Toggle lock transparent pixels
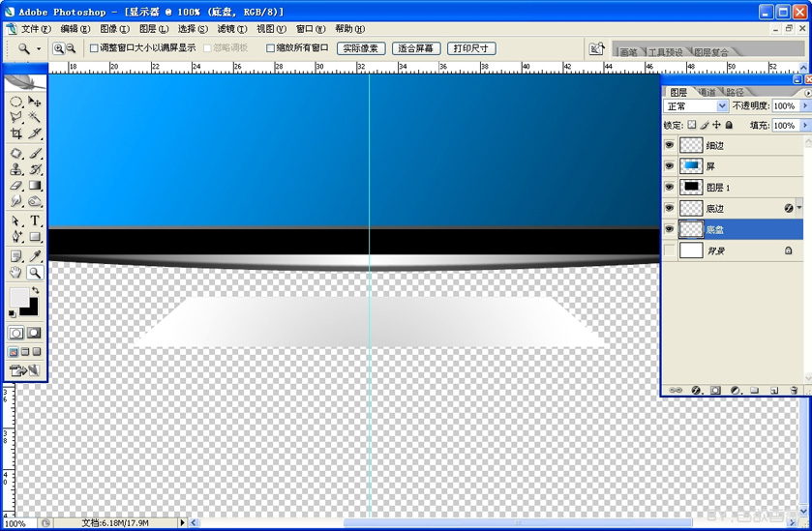Screen dimensions: 812x531 coord(692,125)
